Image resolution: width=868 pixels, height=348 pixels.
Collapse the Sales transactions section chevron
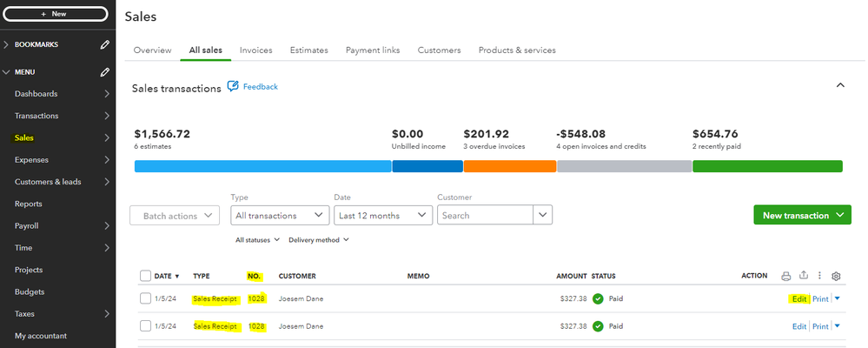pyautogui.click(x=839, y=85)
